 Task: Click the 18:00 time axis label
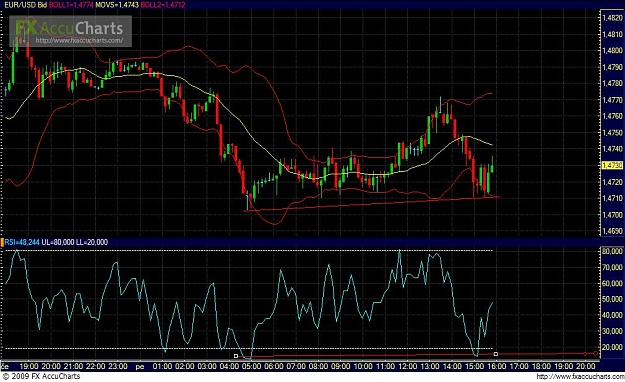[541, 366]
